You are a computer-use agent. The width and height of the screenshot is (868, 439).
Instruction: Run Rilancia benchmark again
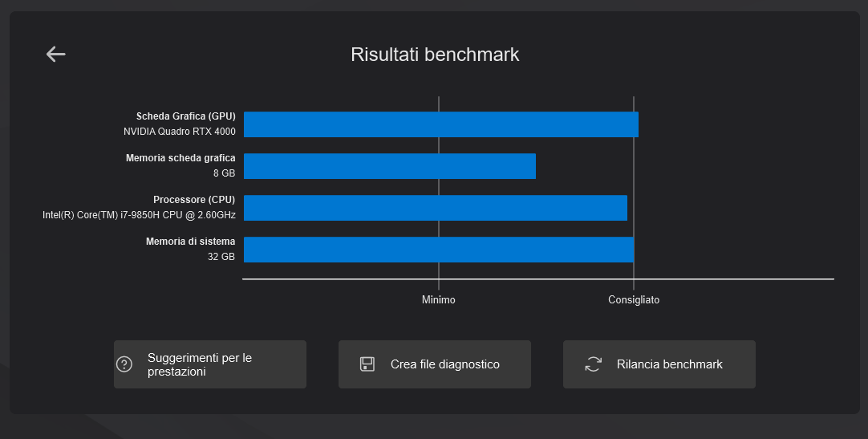coord(659,364)
